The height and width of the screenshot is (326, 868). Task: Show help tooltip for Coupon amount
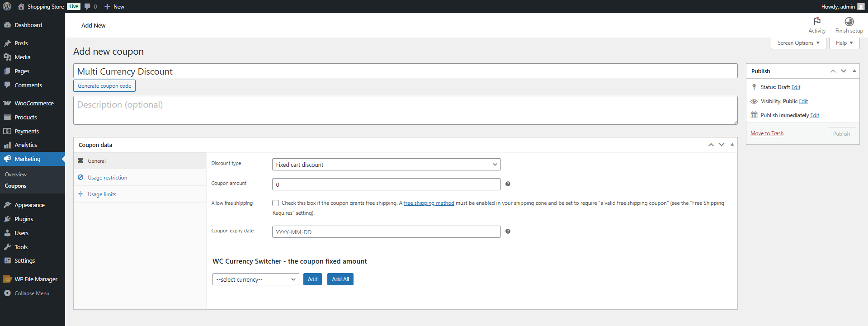pos(508,184)
